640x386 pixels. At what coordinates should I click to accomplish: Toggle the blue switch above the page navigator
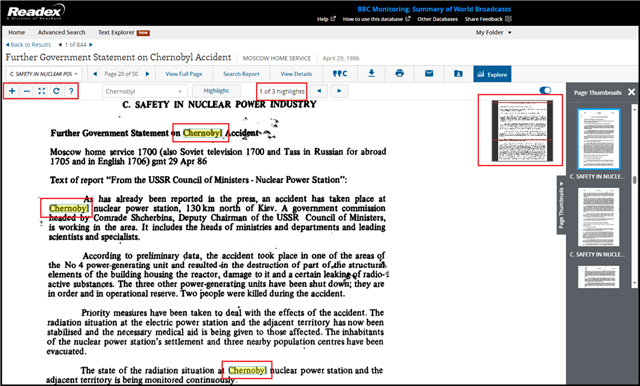point(545,90)
